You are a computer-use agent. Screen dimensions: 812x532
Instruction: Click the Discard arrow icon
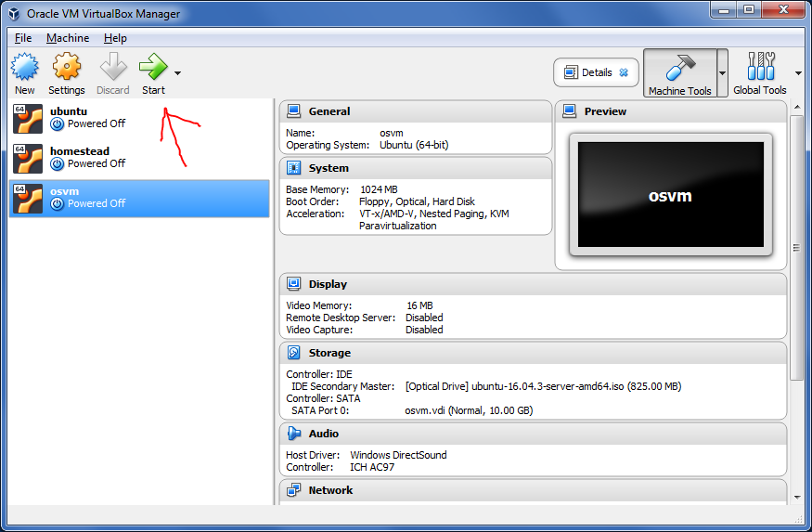coord(113,68)
